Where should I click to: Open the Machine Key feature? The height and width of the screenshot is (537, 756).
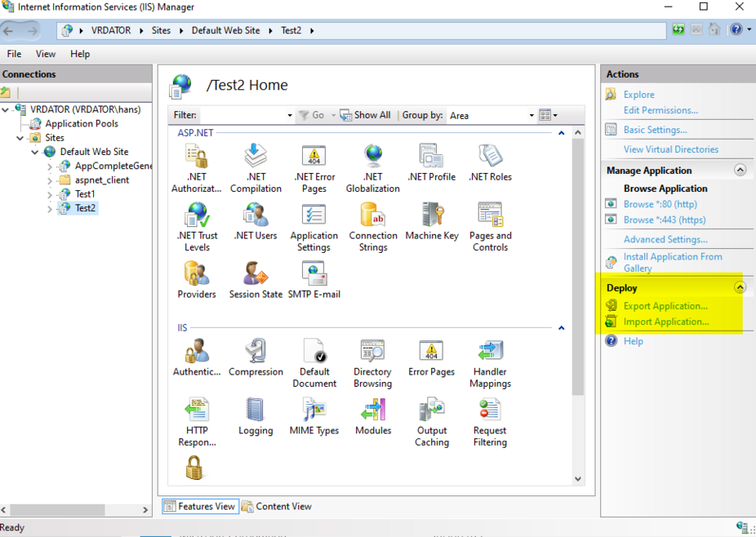point(432,221)
